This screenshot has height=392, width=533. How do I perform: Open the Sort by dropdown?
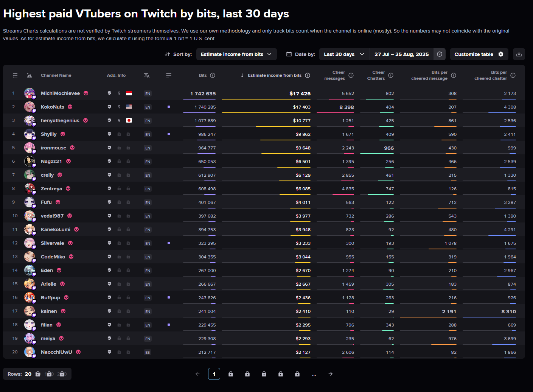pos(236,54)
